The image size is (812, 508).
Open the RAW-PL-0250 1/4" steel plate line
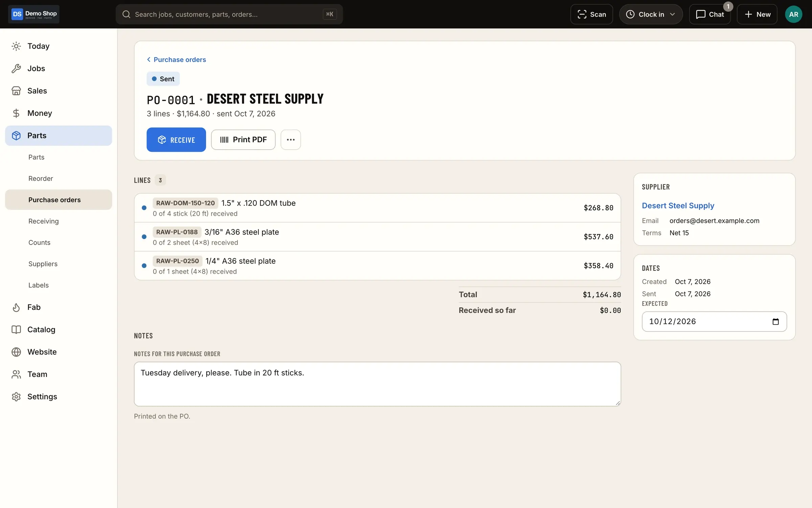pyautogui.click(x=377, y=266)
